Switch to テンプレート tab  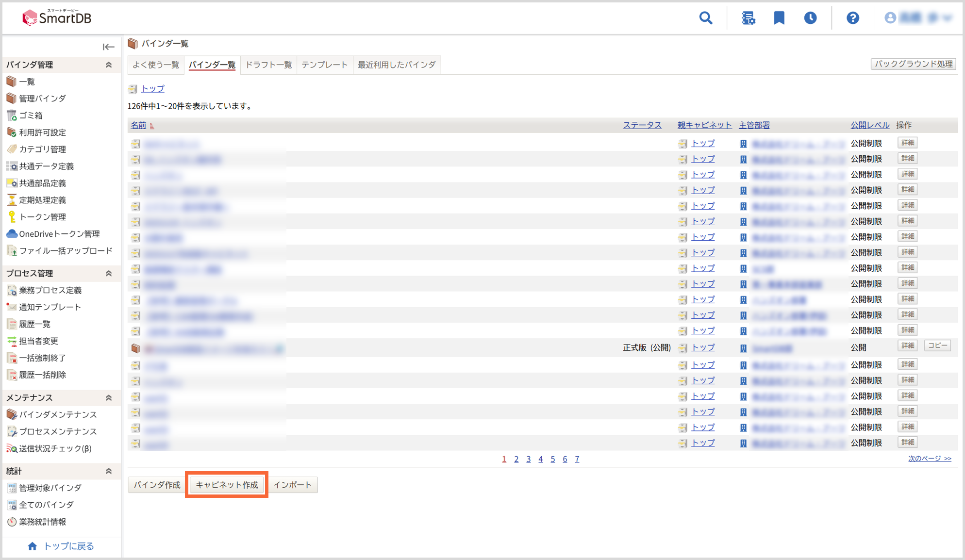(325, 65)
